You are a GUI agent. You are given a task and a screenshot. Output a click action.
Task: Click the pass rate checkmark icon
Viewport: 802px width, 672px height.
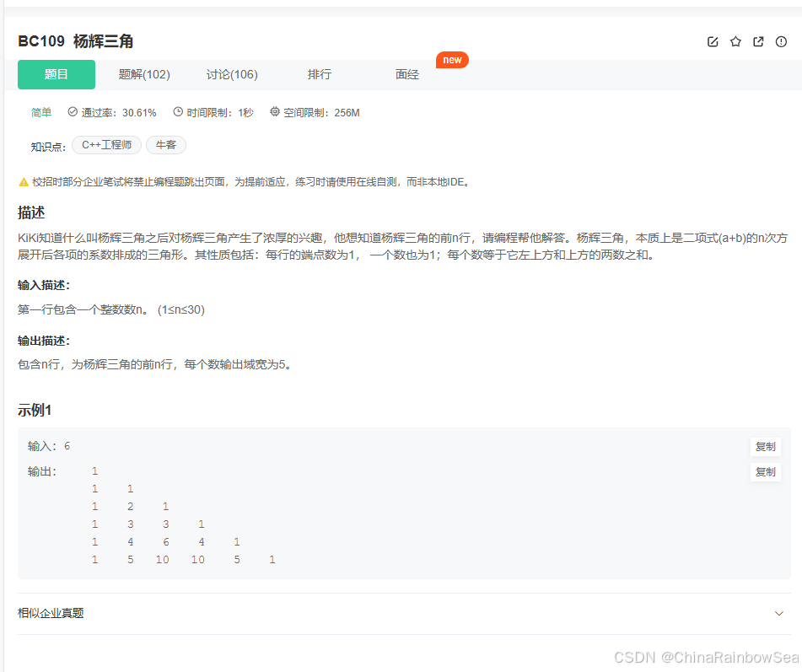coord(73,112)
